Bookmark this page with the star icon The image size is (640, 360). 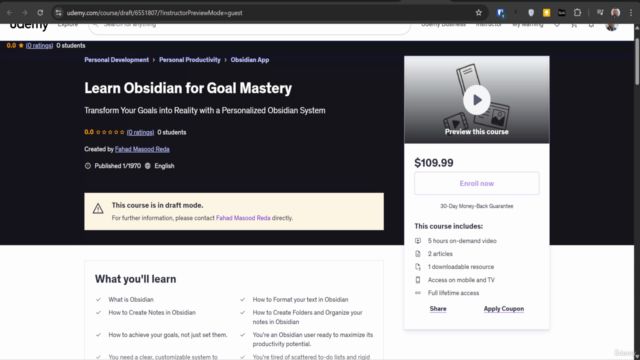coord(478,13)
